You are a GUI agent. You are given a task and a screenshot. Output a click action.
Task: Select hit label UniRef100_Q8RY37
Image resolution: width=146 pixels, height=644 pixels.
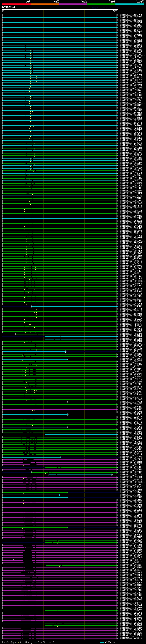point(131,48)
